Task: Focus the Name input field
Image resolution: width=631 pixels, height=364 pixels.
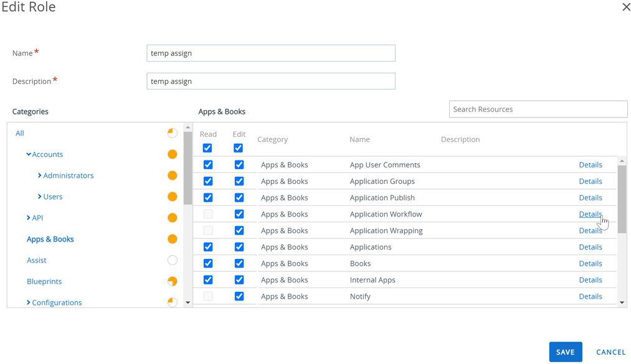Action: (271, 53)
